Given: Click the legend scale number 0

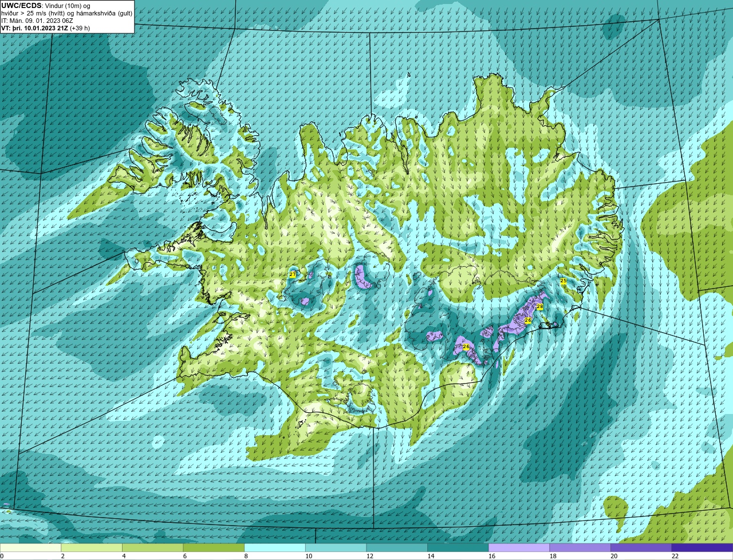Looking at the screenshot, I should point(2,555).
